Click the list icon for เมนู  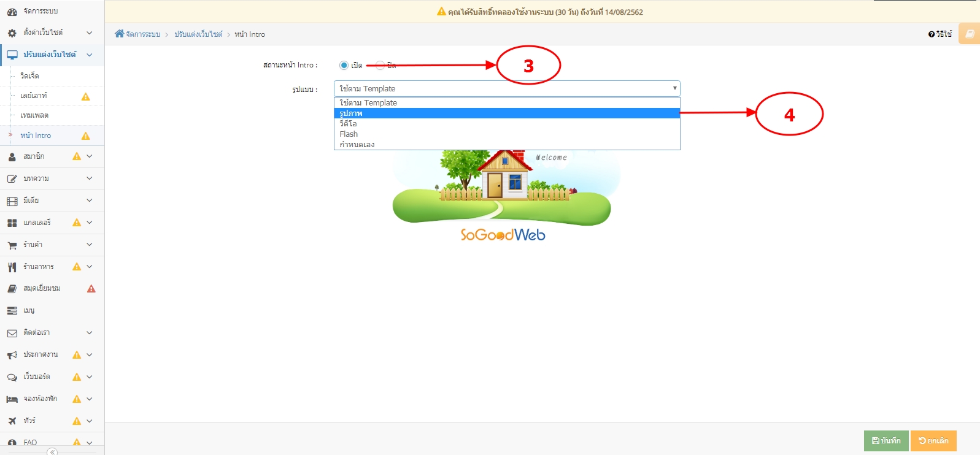click(12, 311)
